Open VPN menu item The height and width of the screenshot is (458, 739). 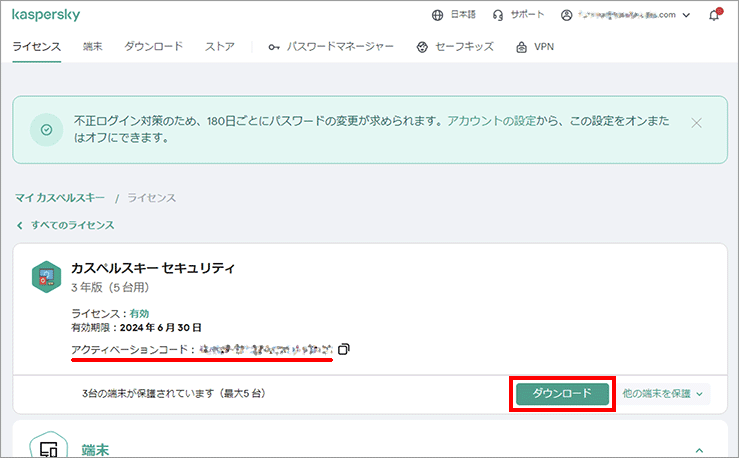point(544,47)
